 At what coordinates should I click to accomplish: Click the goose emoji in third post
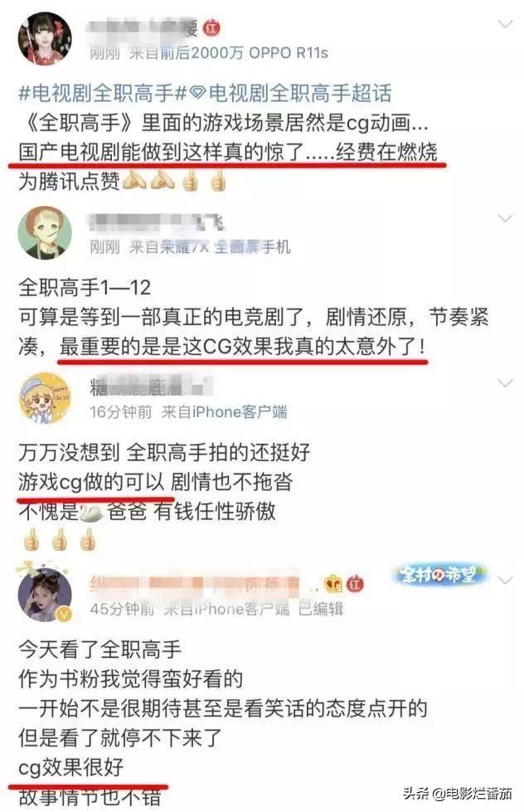(x=92, y=512)
